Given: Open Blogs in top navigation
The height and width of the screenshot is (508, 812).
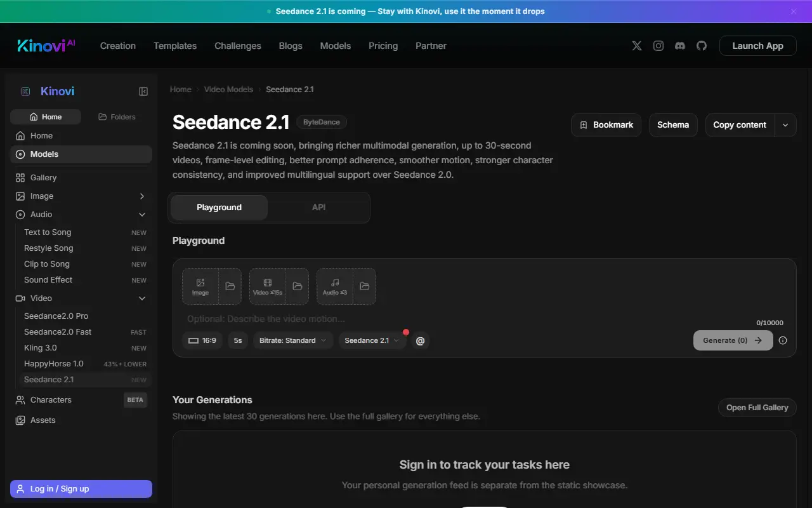Looking at the screenshot, I should coord(291,46).
